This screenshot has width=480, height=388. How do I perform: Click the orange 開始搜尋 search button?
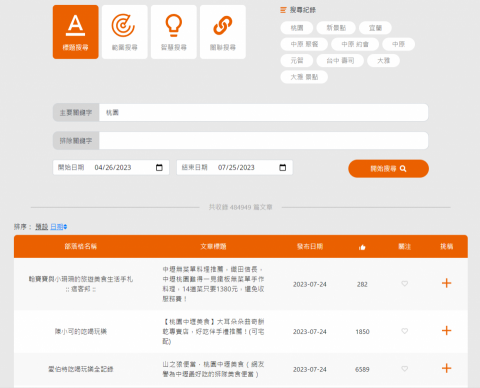(388, 169)
